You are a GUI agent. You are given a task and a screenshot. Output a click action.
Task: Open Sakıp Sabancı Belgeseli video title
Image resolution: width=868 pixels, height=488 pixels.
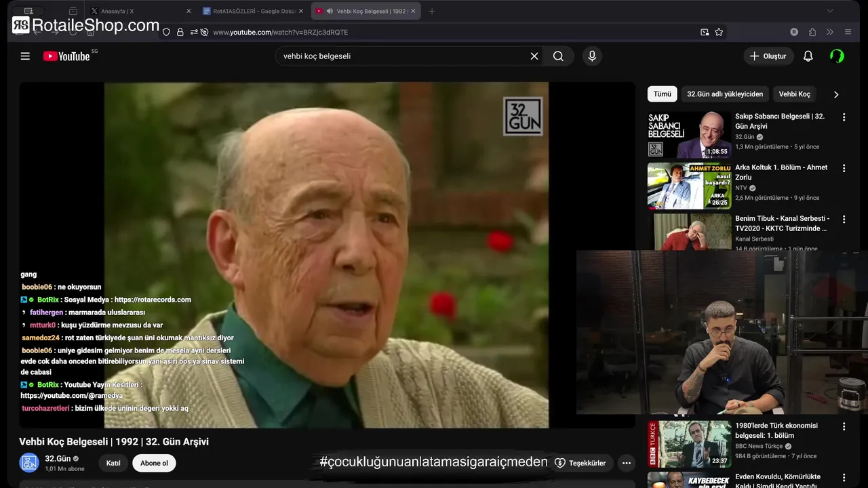coord(780,121)
